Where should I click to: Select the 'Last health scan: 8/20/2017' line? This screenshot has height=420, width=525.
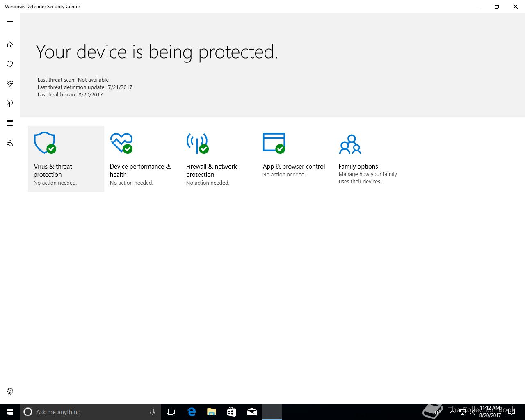(70, 95)
